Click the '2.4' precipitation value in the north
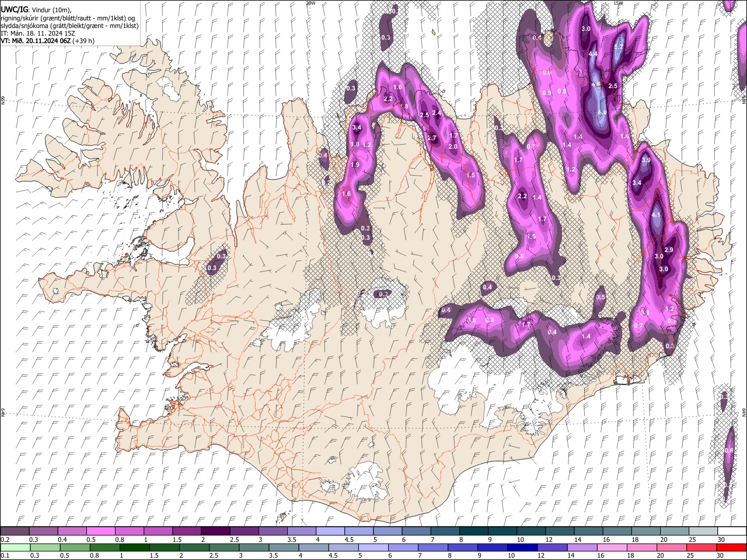 coord(436,113)
